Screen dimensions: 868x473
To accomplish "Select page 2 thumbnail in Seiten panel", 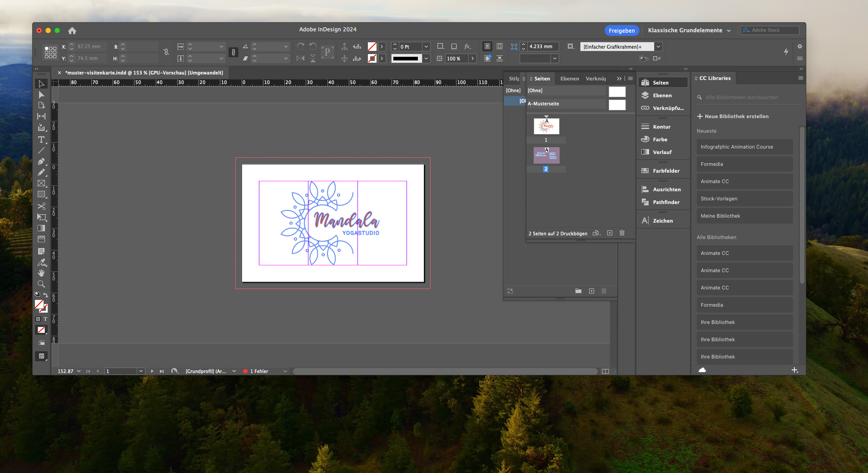I will pos(546,155).
